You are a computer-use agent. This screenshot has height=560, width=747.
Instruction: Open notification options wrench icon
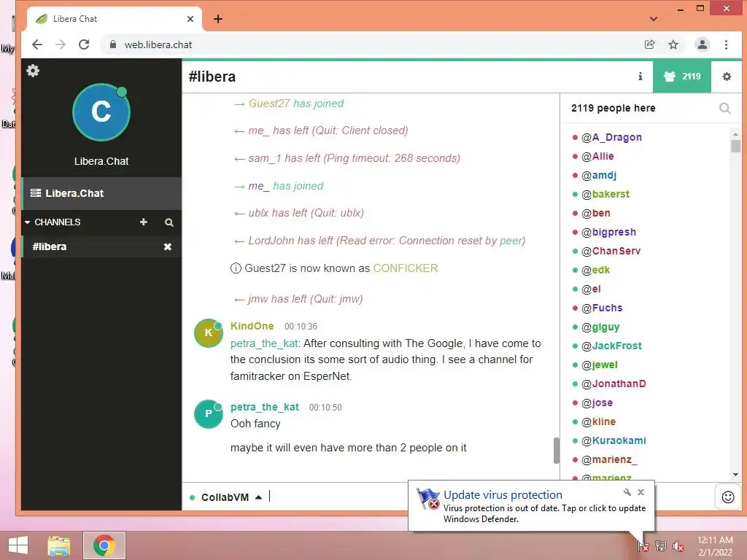[x=627, y=492]
